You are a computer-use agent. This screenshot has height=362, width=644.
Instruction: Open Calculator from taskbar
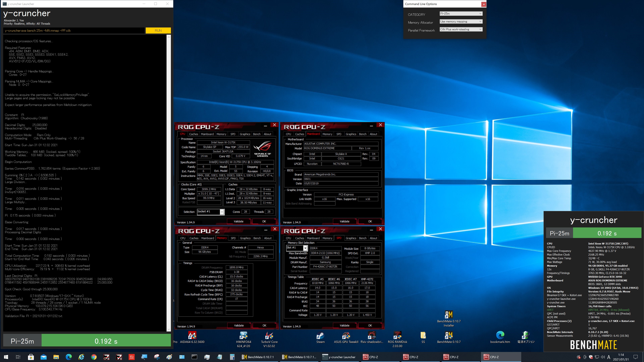click(232, 357)
